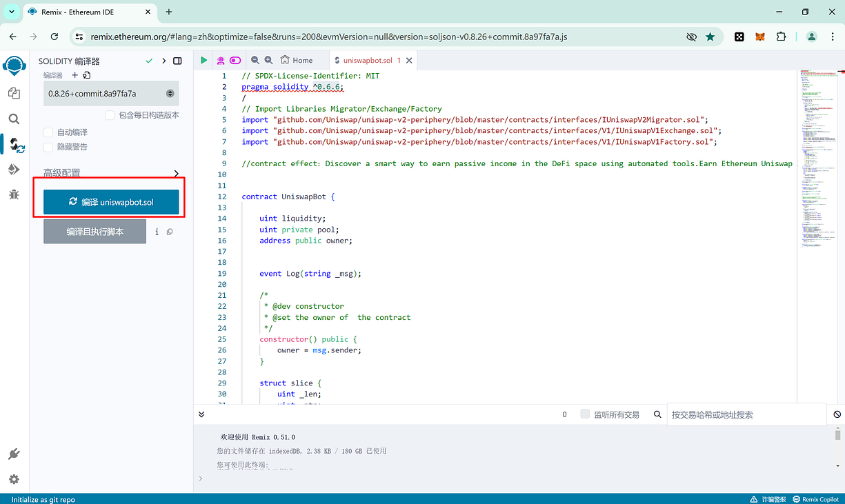The height and width of the screenshot is (504, 845).
Task: Click the plus icon to add compiler
Action: 75,75
